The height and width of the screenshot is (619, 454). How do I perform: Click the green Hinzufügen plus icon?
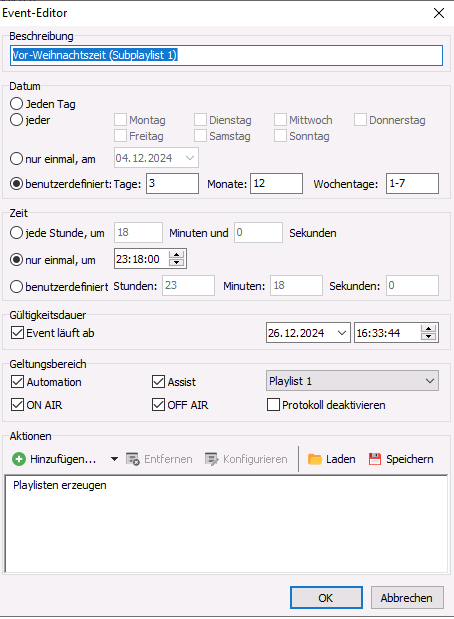19,459
